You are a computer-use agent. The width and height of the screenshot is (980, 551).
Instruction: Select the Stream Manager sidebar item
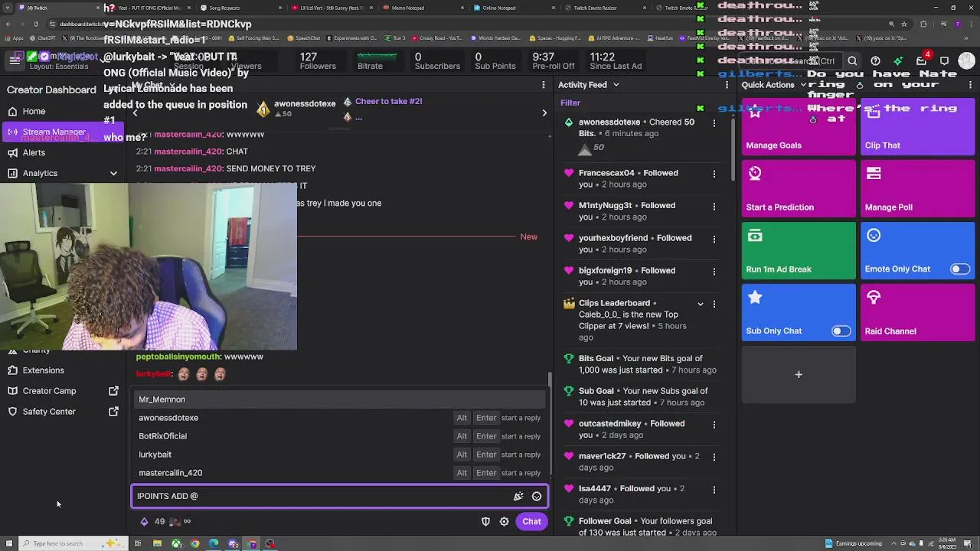61,132
